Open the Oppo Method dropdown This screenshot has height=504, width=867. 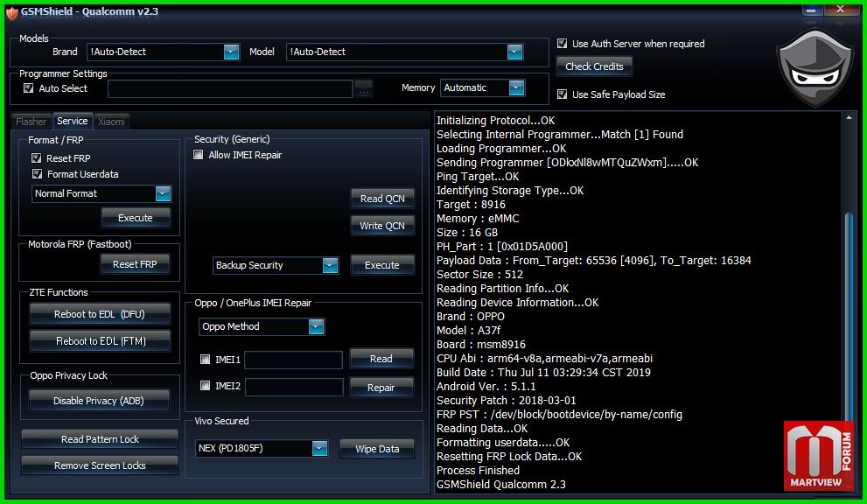point(317,327)
